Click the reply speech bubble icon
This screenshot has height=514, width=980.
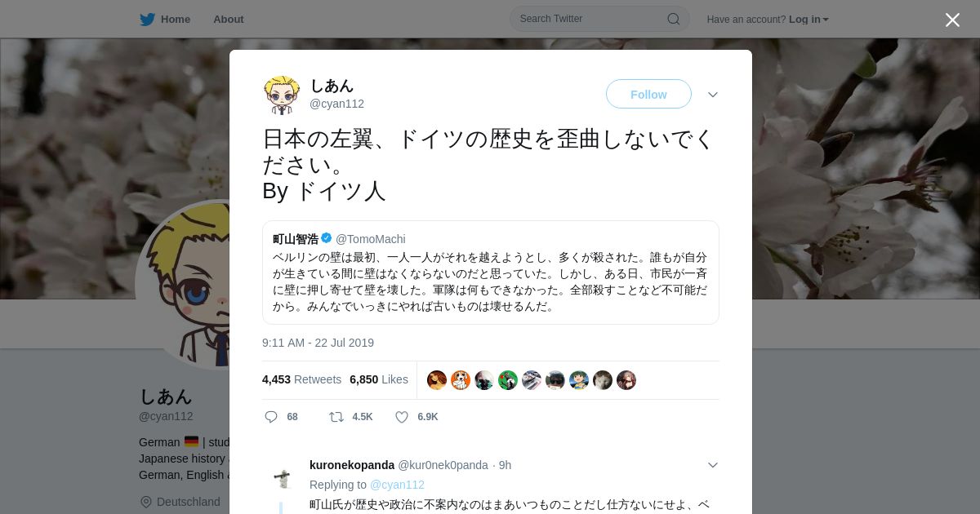271,417
